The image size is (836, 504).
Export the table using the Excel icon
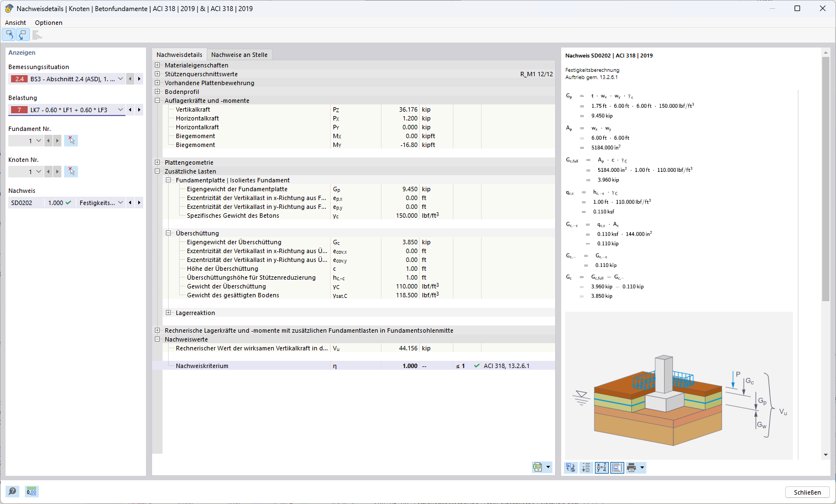click(537, 467)
